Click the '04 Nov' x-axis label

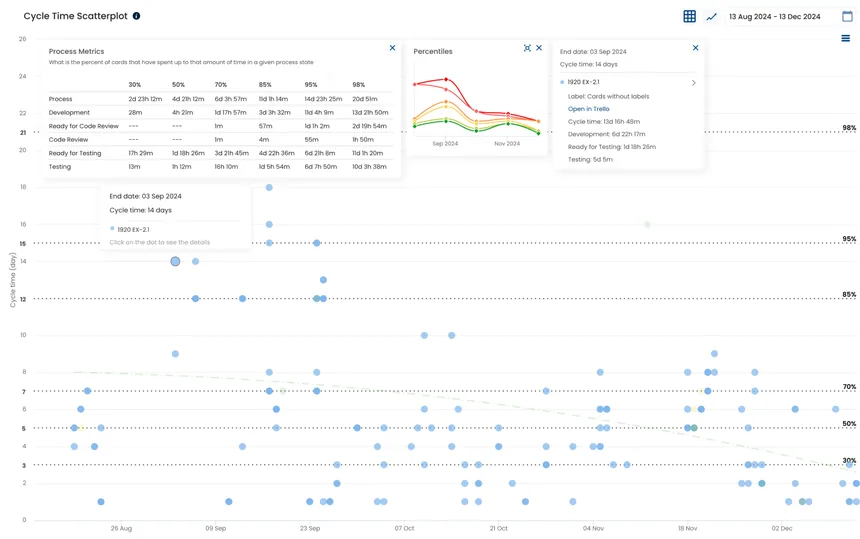(x=593, y=529)
